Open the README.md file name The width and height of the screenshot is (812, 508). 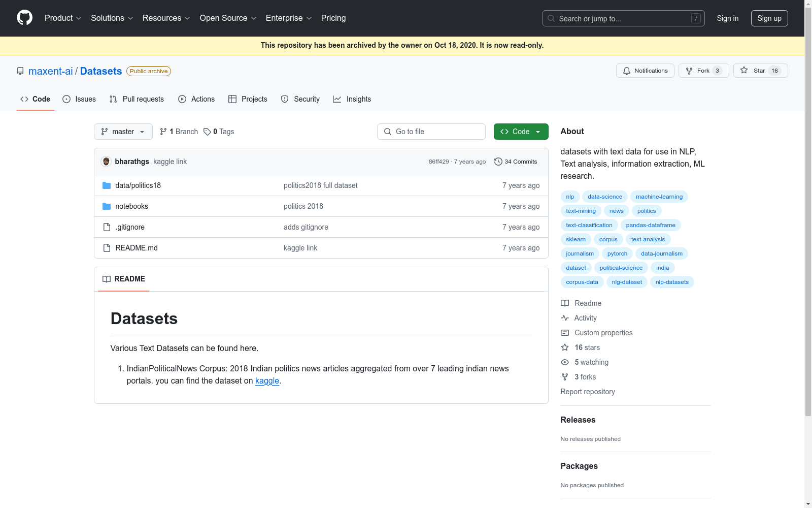tap(137, 248)
